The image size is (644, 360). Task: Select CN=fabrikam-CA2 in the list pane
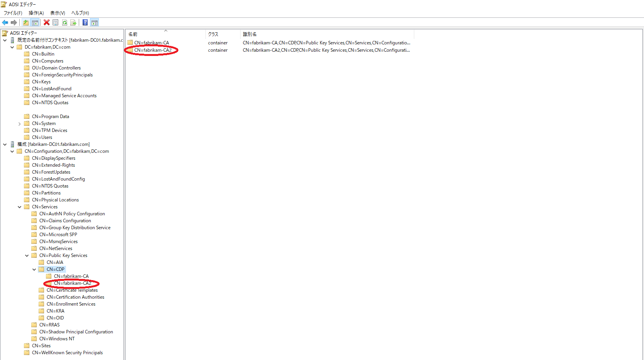(153, 50)
